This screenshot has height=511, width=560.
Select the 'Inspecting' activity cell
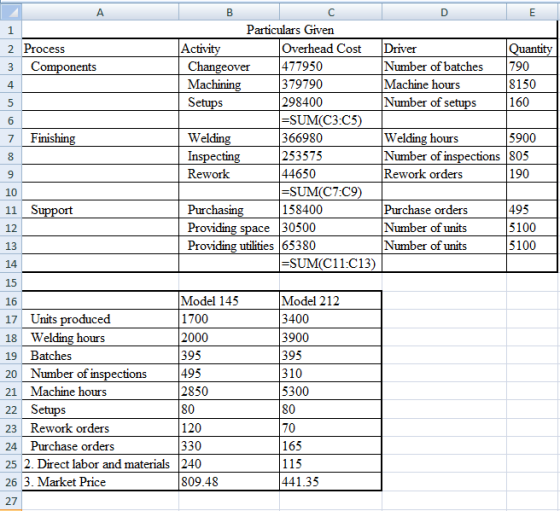click(x=229, y=156)
